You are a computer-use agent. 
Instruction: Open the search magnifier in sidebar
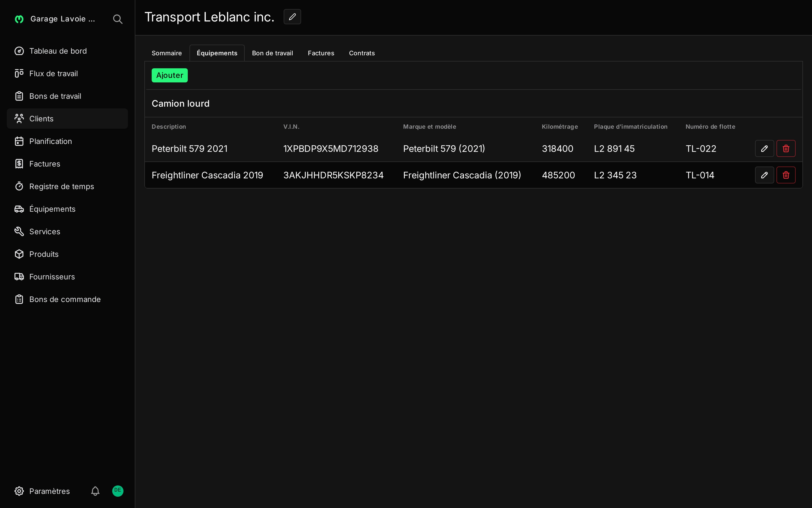[x=118, y=19]
